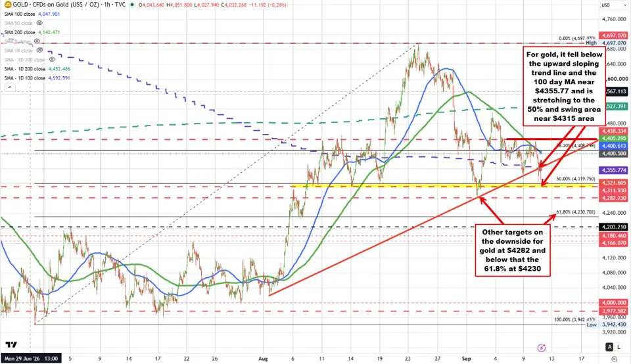The height and width of the screenshot is (364, 631).
Task: Toggle the L log-scale button
Action: click(x=618, y=347)
